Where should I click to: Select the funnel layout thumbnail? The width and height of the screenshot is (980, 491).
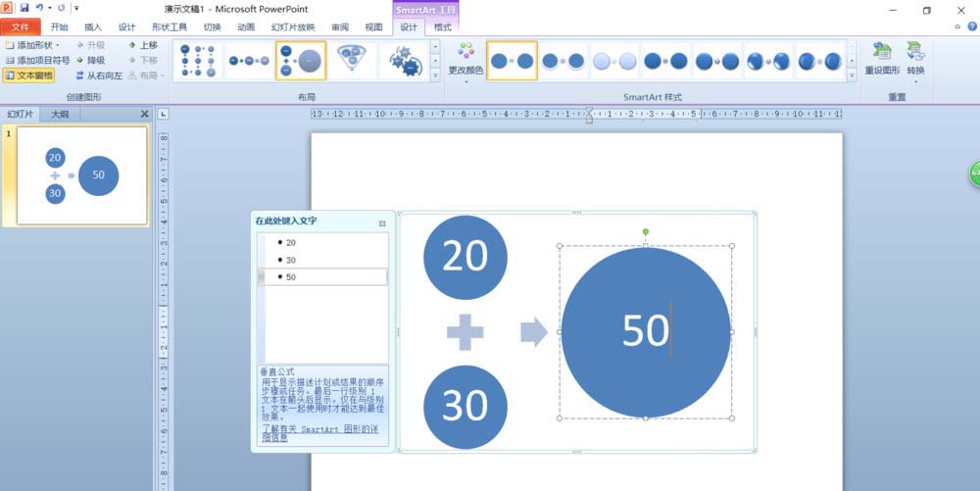pos(352,61)
